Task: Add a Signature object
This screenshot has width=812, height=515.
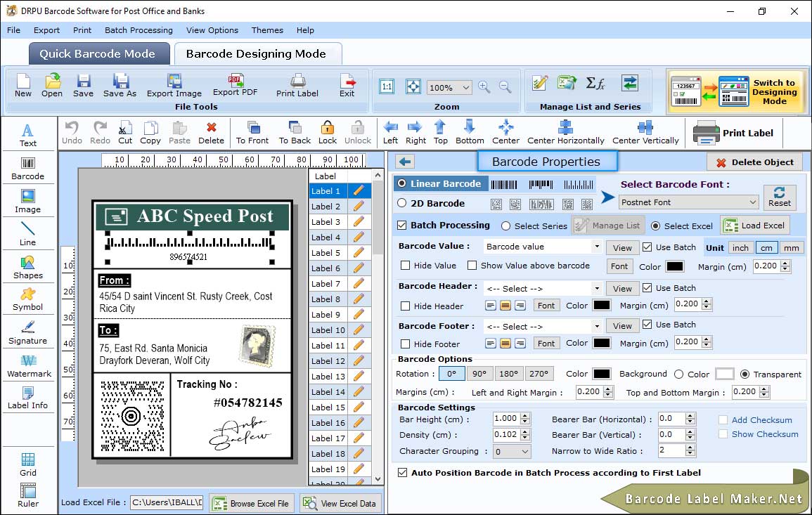Action: tap(28, 333)
